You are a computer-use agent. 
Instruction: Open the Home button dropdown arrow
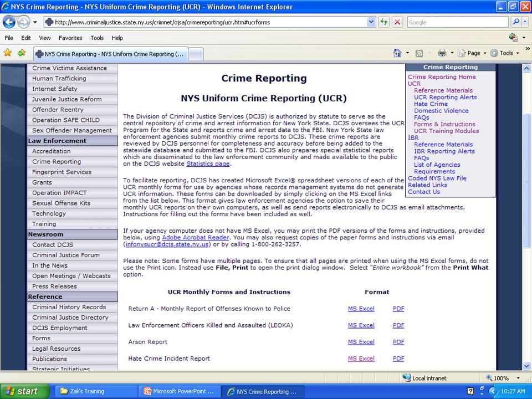pyautogui.click(x=407, y=53)
